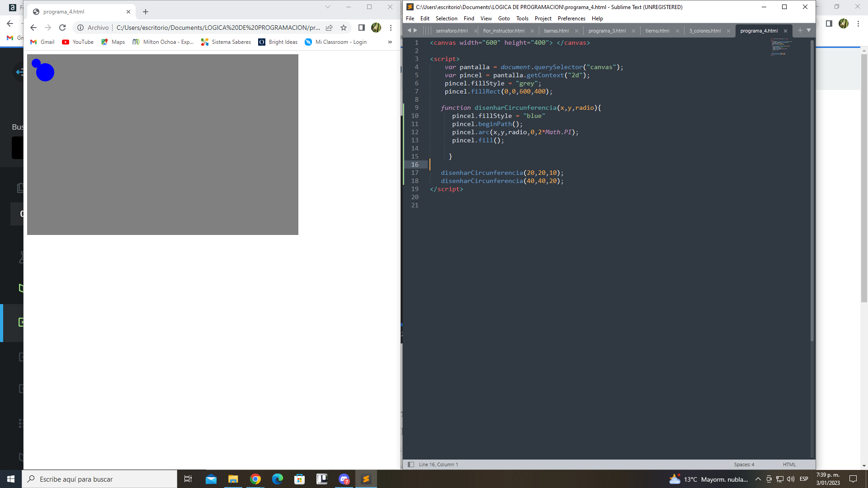
Task: Open Trello from the taskbar
Action: (x=322, y=479)
